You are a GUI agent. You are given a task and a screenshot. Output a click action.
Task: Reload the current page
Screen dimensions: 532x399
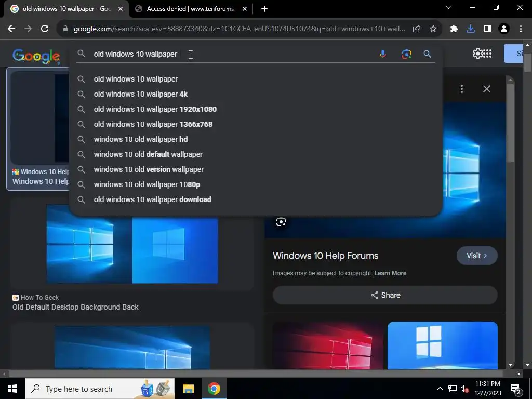tap(45, 29)
